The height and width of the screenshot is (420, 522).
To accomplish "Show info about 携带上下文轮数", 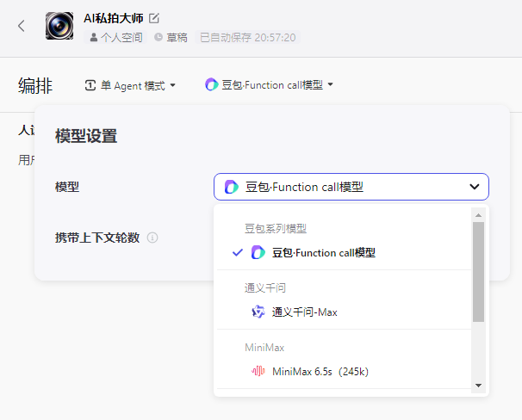I will (x=152, y=238).
